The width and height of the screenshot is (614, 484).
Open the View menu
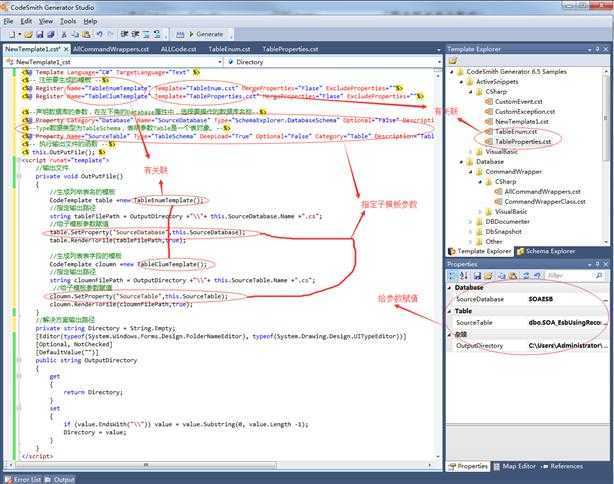click(x=46, y=21)
